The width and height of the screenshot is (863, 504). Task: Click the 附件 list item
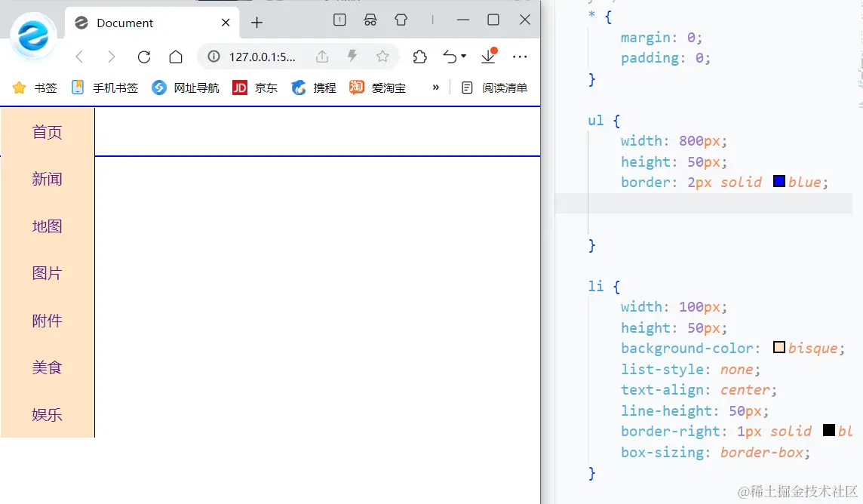(48, 320)
